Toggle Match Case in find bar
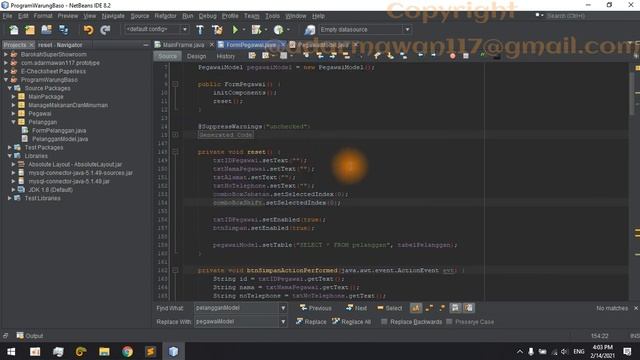640x360 pixels. click(x=416, y=308)
